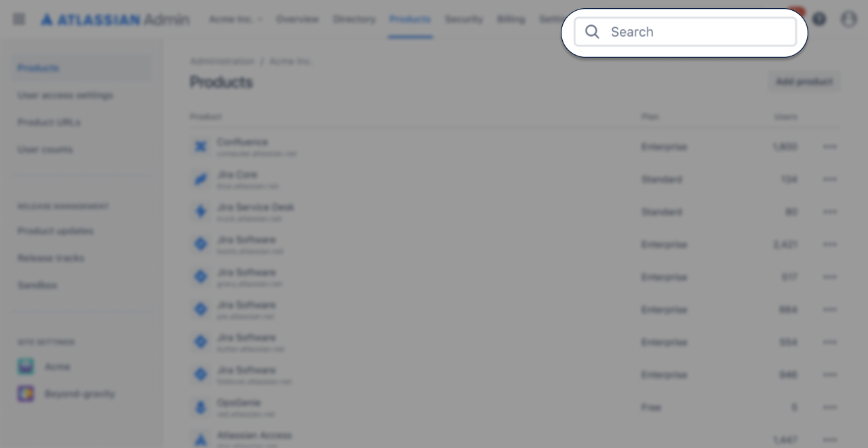Open the user profile avatar
This screenshot has height=448, width=868.
pos(849,19)
